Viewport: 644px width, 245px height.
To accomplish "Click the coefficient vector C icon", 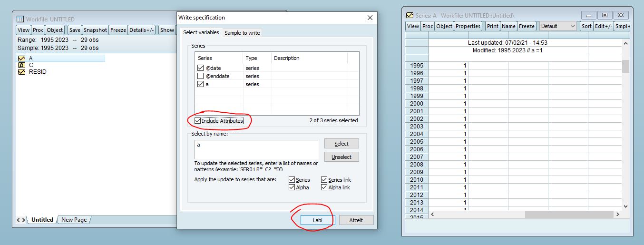I will (x=21, y=65).
